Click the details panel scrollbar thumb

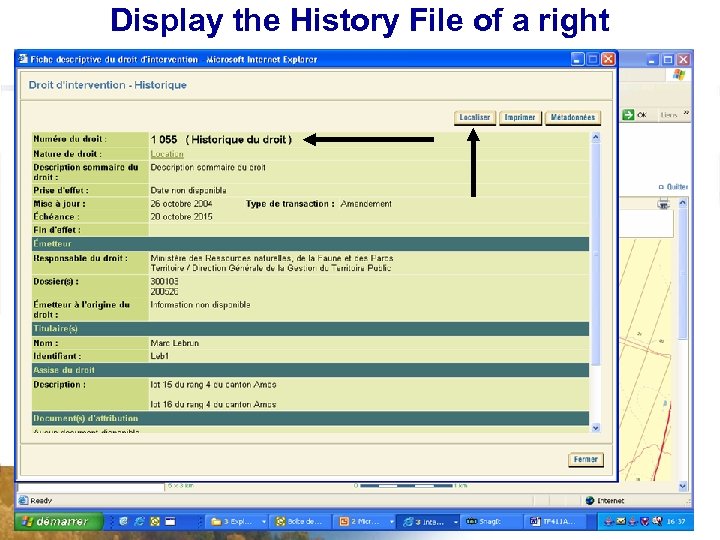click(596, 253)
